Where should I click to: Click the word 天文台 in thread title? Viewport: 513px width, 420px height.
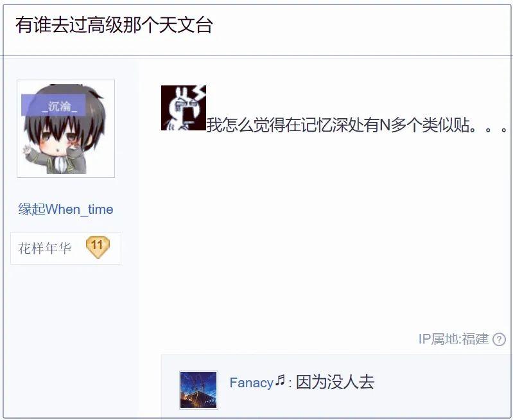pyautogui.click(x=186, y=24)
